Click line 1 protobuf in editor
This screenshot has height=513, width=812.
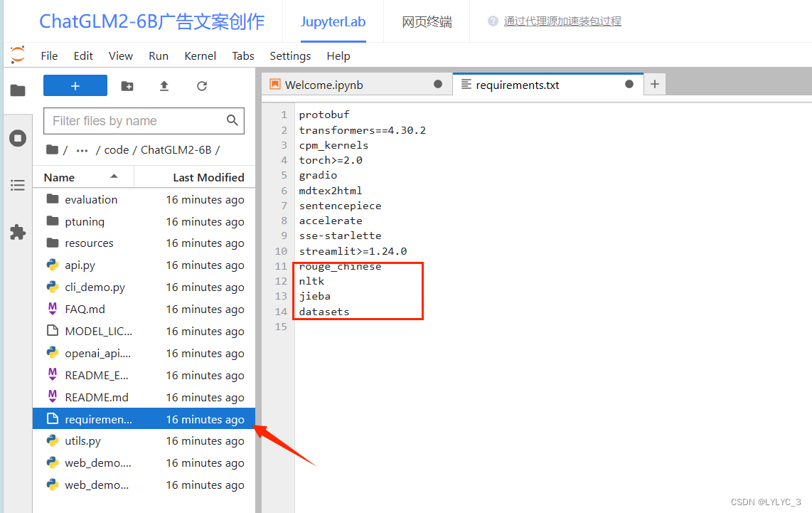(324, 115)
